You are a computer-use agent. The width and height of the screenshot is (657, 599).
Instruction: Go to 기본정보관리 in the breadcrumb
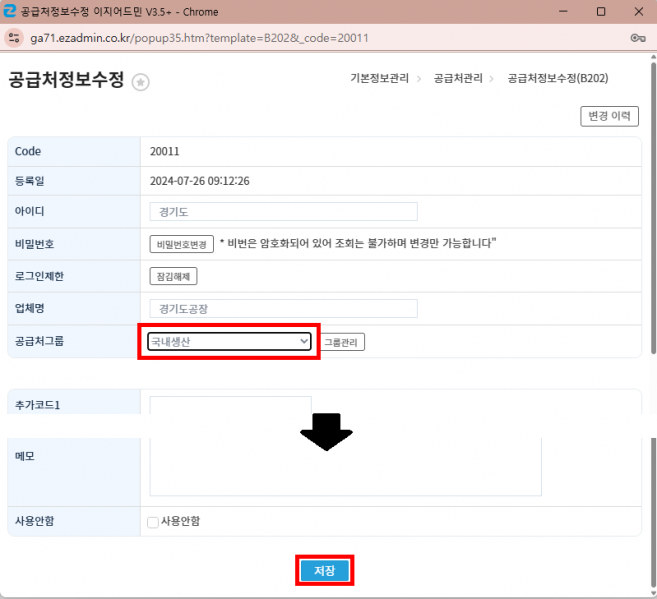point(378,78)
